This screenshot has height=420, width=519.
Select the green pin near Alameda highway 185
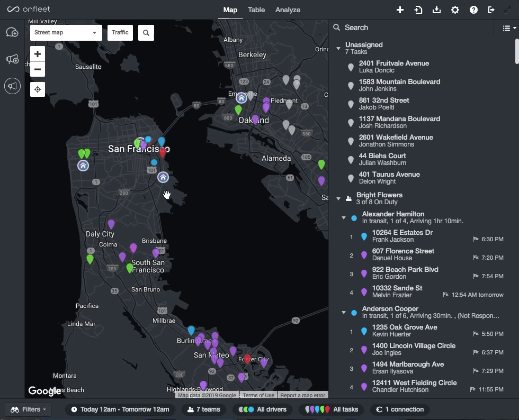pyautogui.click(x=321, y=164)
